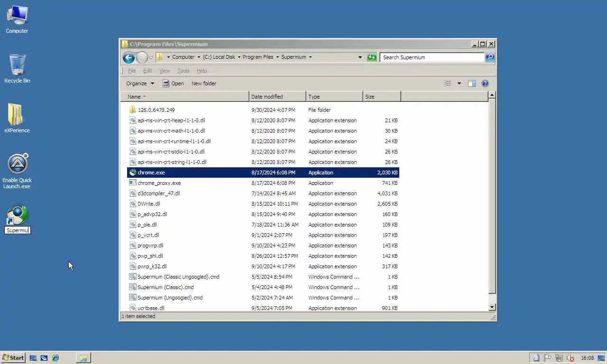607x364 pixels.
Task: Click the Forward navigation arrow button
Action: tap(142, 57)
